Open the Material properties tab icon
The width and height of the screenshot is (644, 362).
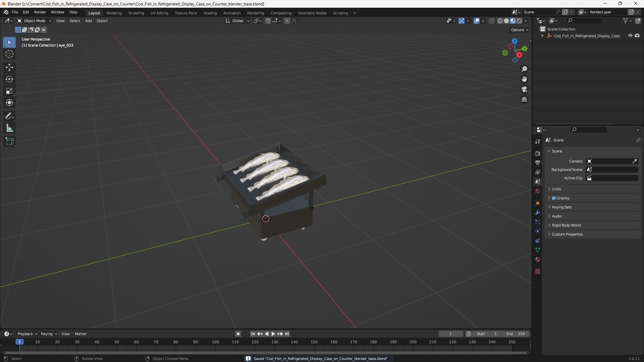(x=538, y=259)
